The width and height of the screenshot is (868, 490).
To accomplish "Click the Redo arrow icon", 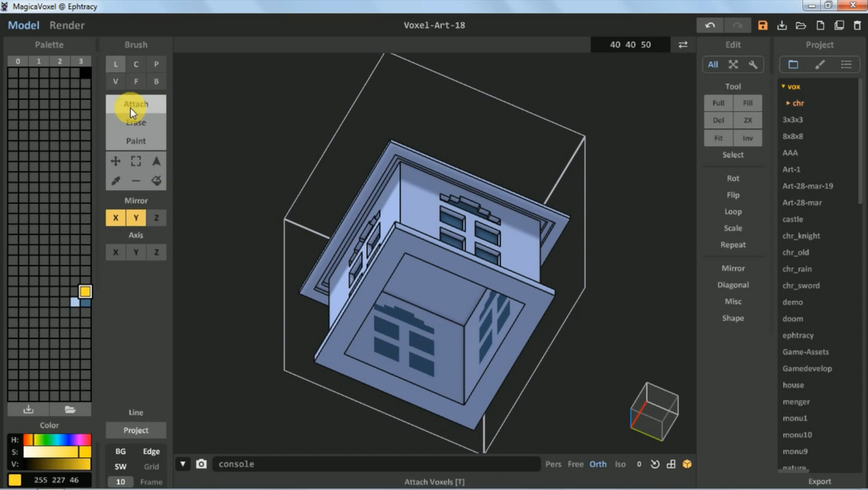I will tap(737, 26).
